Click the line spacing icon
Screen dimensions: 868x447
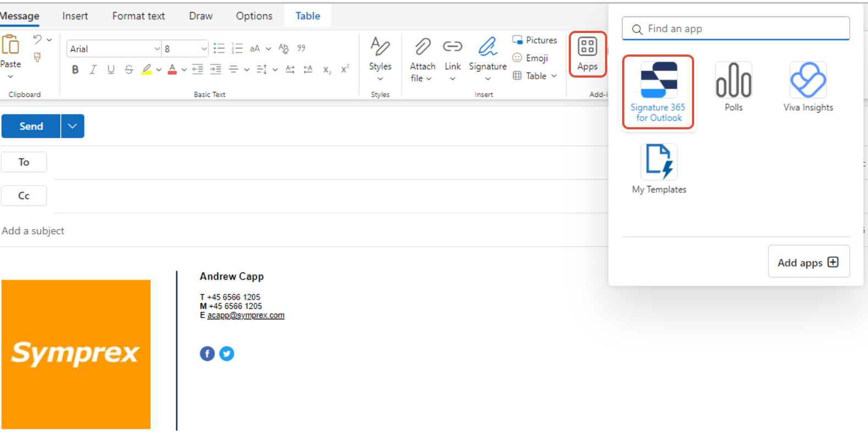coord(262,69)
